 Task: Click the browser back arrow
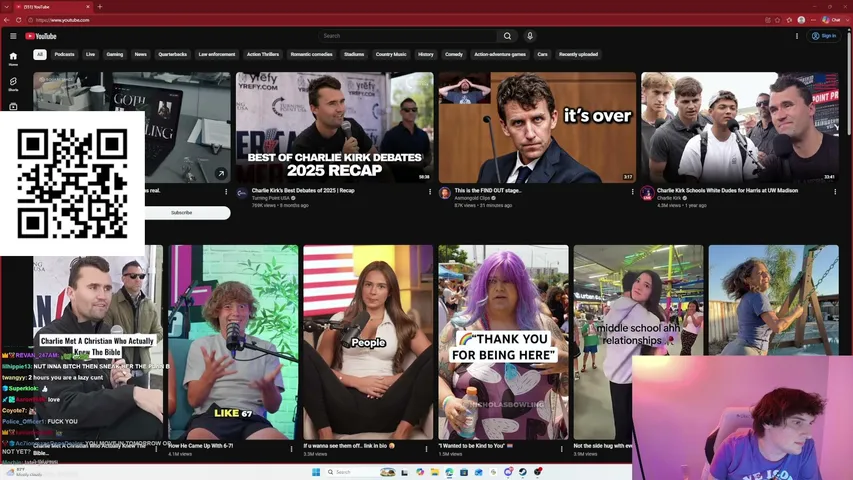point(7,20)
